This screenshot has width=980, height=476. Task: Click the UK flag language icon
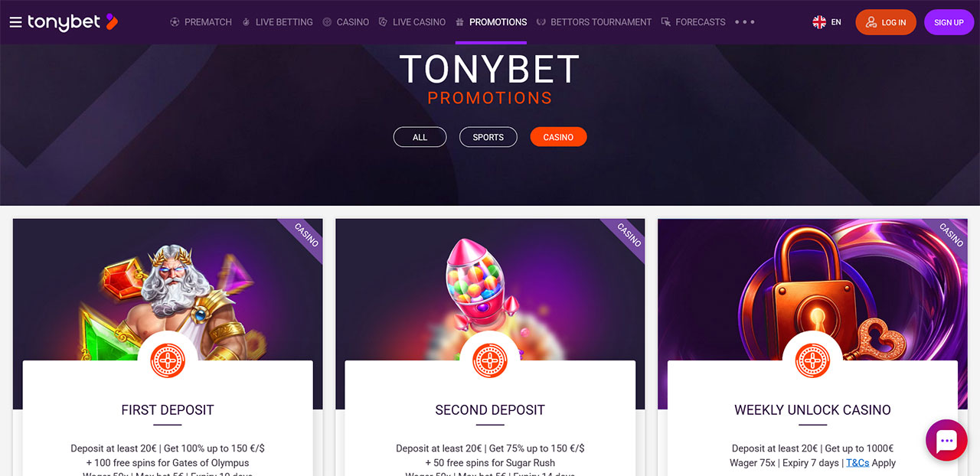click(x=819, y=22)
